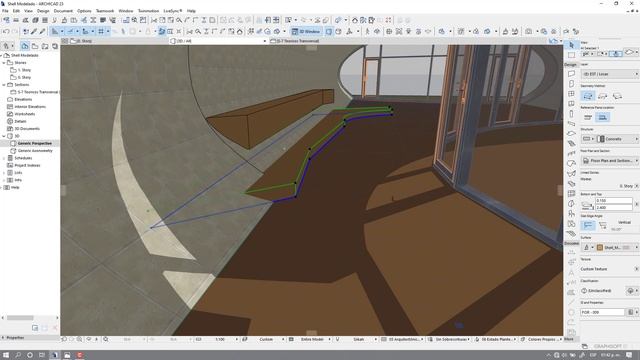Select perpendicular slab edge angle option
Viewport: 640px width, 360px height.
588,225
